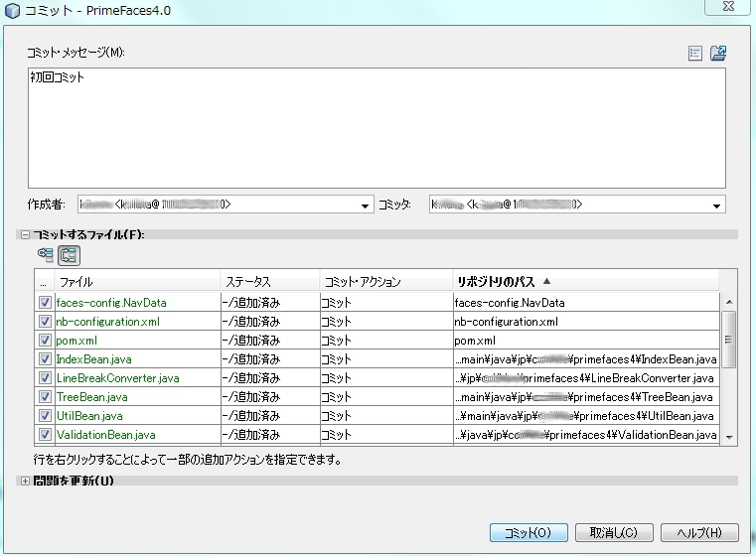
Task: Open the 作成者 author dropdown
Action: click(x=365, y=206)
